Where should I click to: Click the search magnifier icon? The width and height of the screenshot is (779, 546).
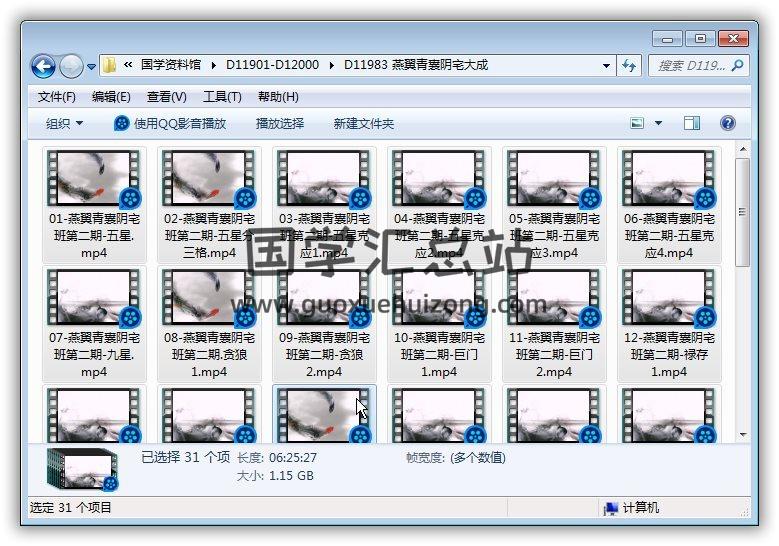pyautogui.click(x=738, y=65)
